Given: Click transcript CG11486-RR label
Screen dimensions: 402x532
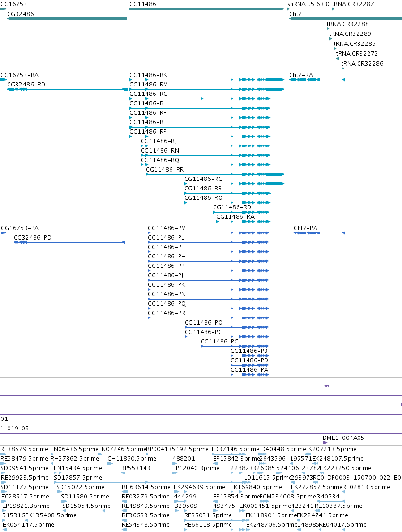Looking at the screenshot, I should [x=165, y=170].
